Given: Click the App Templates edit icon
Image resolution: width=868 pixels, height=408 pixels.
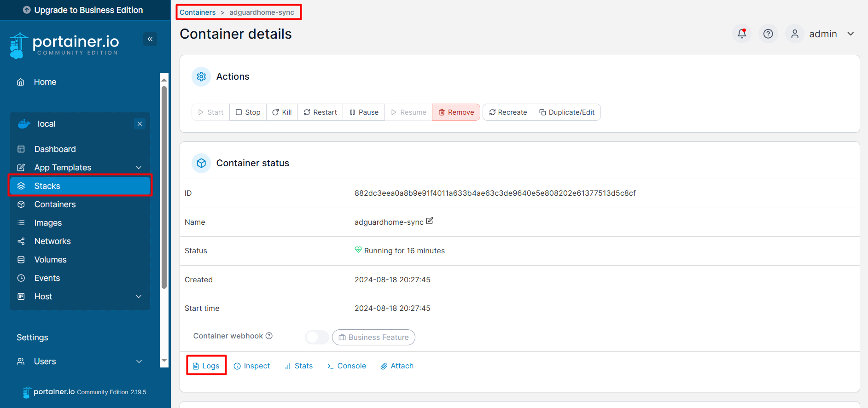Looking at the screenshot, I should 21,168.
